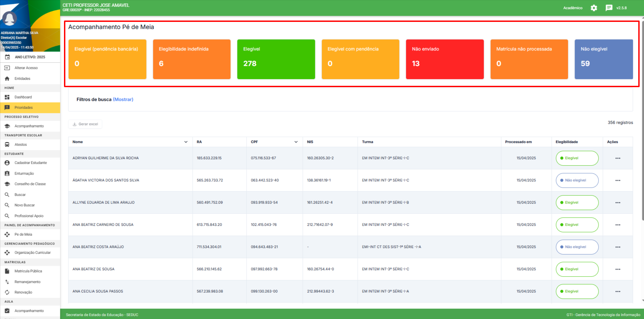Open the chat messages icon

pyautogui.click(x=609, y=8)
